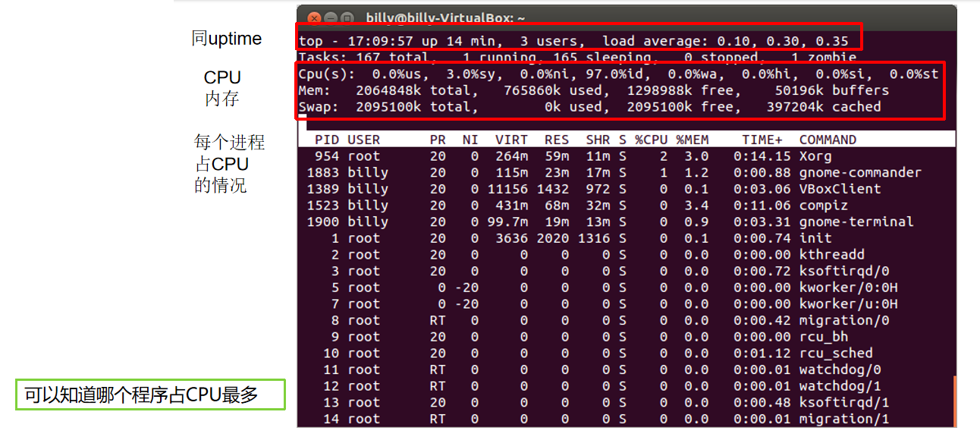Click the VBoxClient process name
This screenshot has width=980, height=437.
click(x=840, y=189)
